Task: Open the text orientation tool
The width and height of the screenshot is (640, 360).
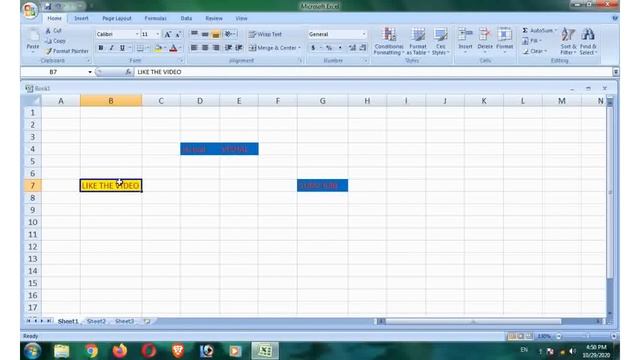Action: tap(230, 34)
